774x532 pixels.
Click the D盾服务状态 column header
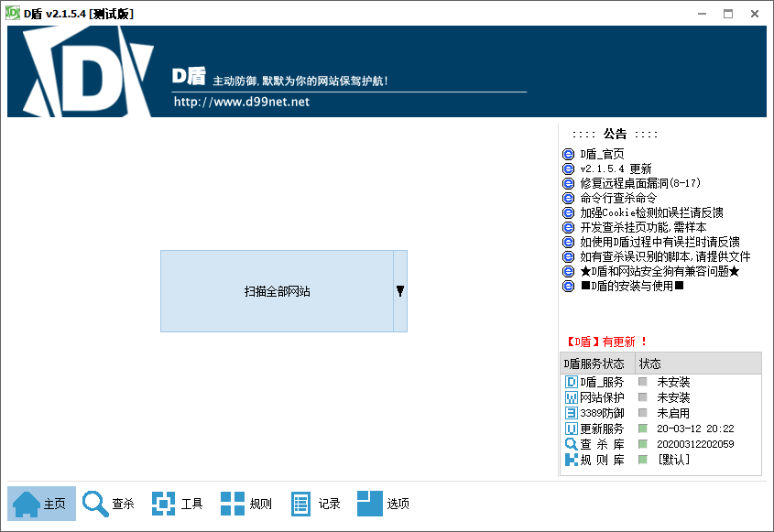595,364
